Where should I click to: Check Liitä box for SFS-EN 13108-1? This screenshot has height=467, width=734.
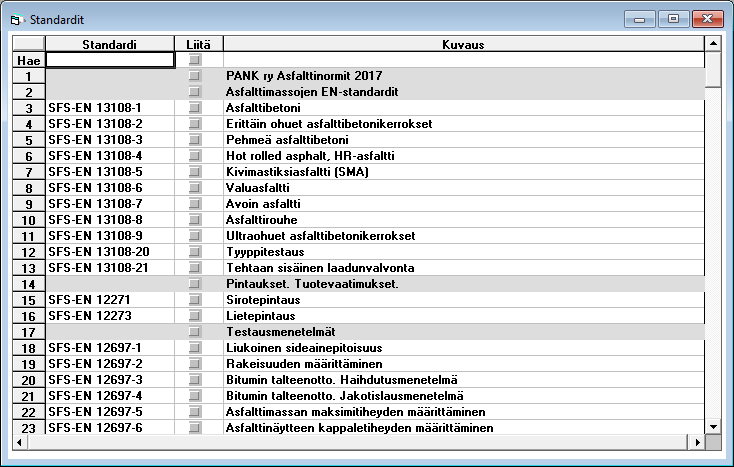[x=195, y=108]
